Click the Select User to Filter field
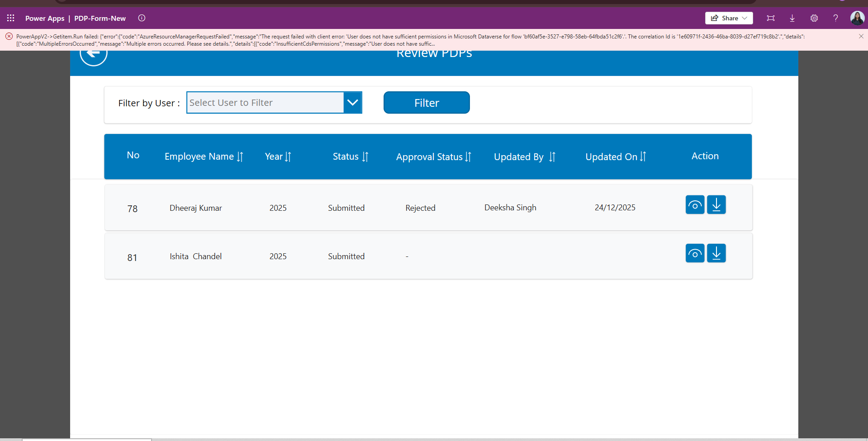868x441 pixels. (265, 103)
